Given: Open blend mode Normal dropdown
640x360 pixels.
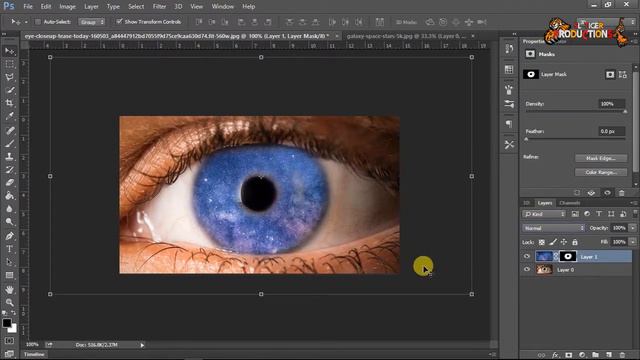Looking at the screenshot, I should pyautogui.click(x=553, y=228).
